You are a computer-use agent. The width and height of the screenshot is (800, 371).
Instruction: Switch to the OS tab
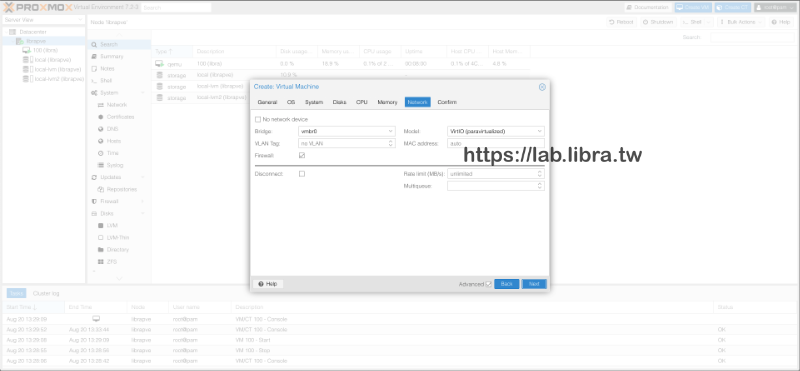pyautogui.click(x=291, y=102)
